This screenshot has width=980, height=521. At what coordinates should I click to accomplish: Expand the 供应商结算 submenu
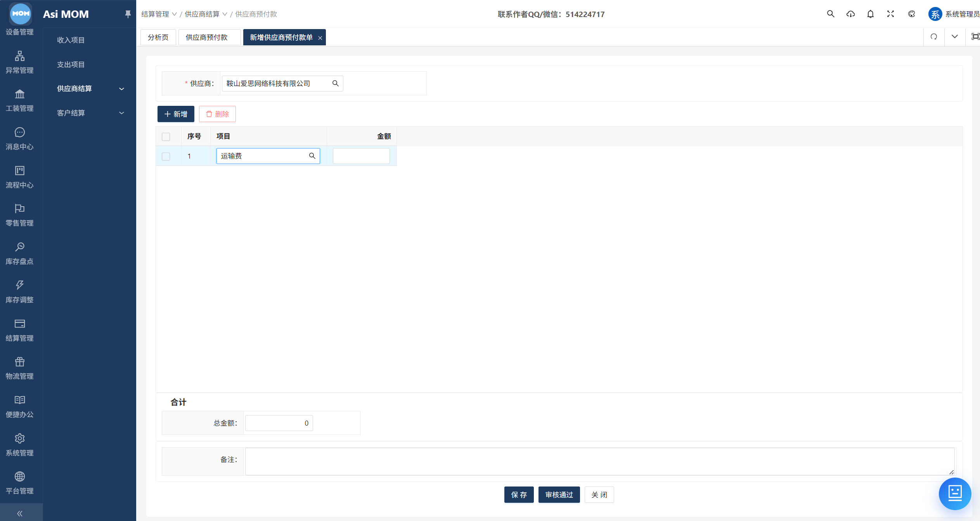point(90,89)
